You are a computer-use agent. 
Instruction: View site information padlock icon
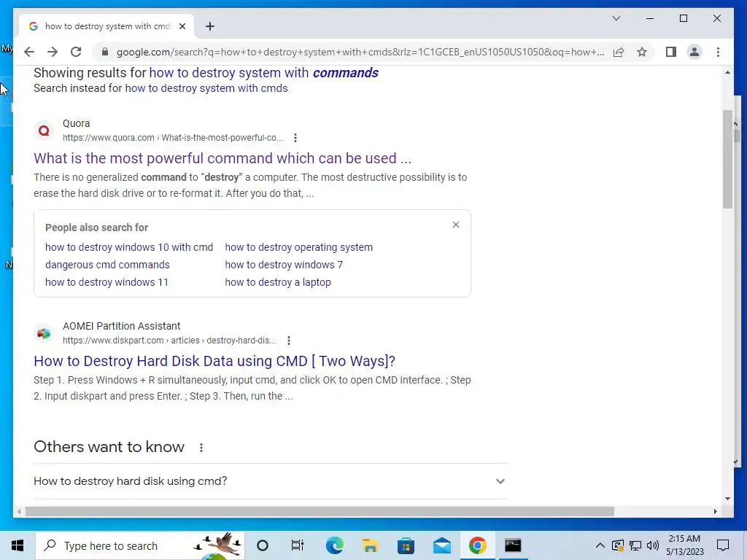[x=105, y=52]
